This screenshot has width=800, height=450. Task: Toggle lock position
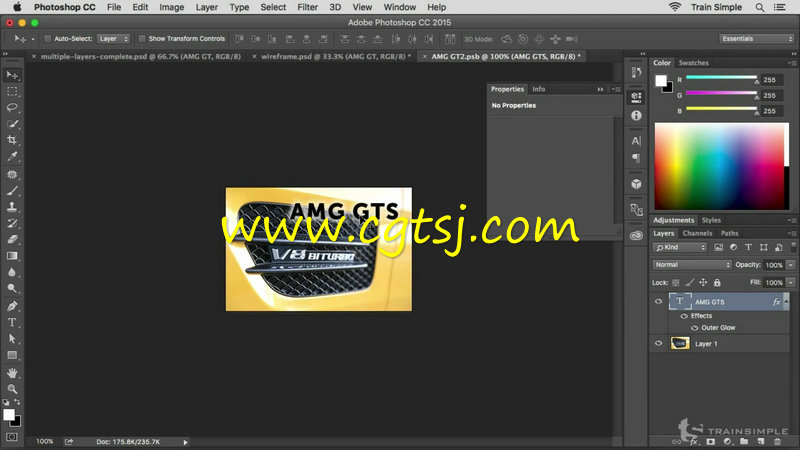(x=703, y=283)
